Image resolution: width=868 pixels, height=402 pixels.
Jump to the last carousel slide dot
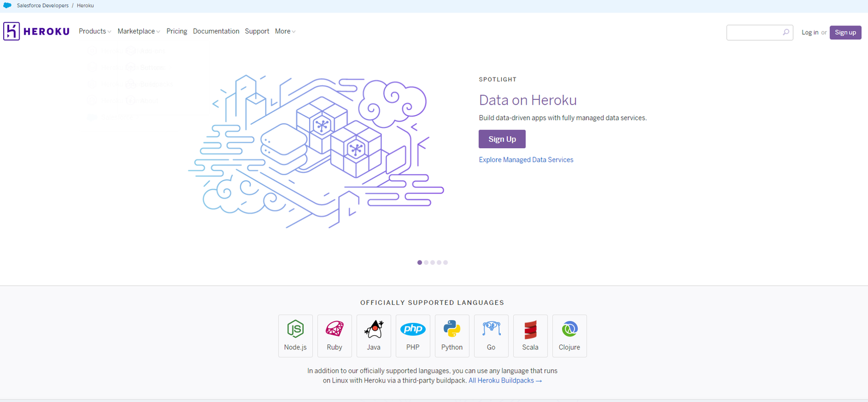click(x=445, y=263)
